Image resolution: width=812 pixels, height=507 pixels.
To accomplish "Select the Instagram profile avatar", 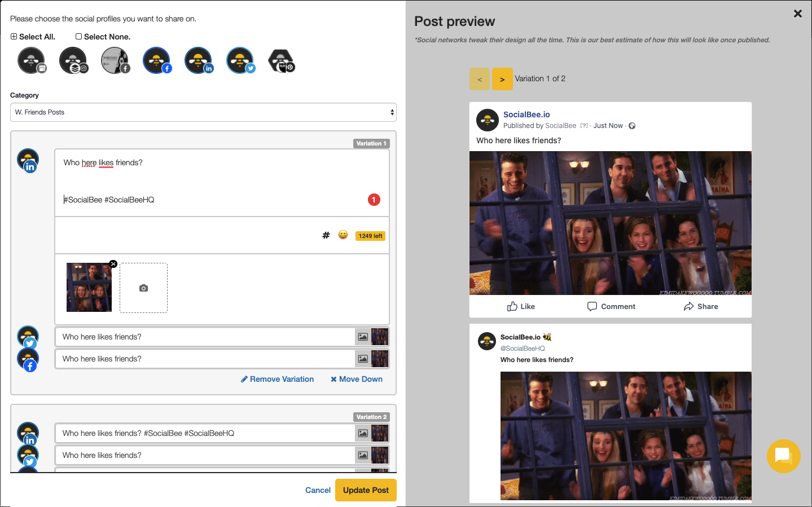I will click(73, 60).
